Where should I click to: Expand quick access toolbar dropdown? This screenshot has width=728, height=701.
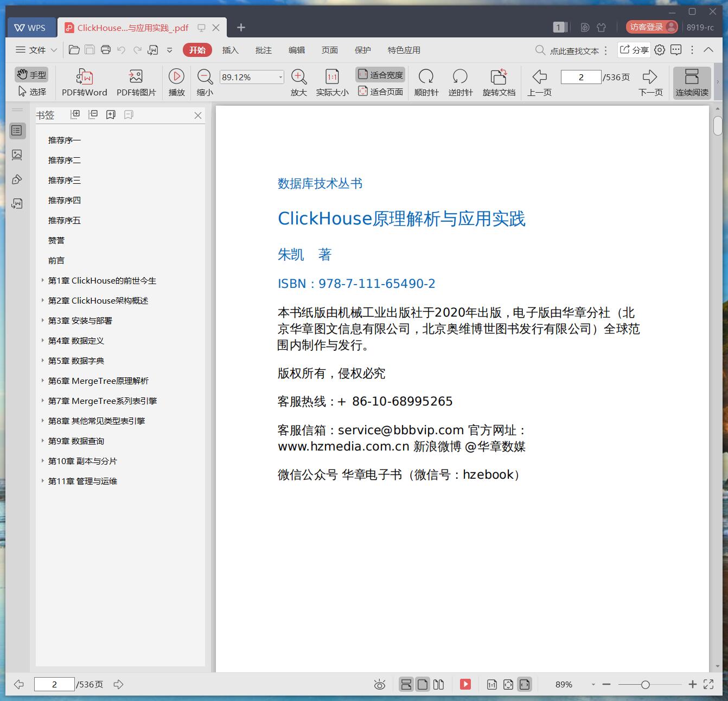(169, 50)
